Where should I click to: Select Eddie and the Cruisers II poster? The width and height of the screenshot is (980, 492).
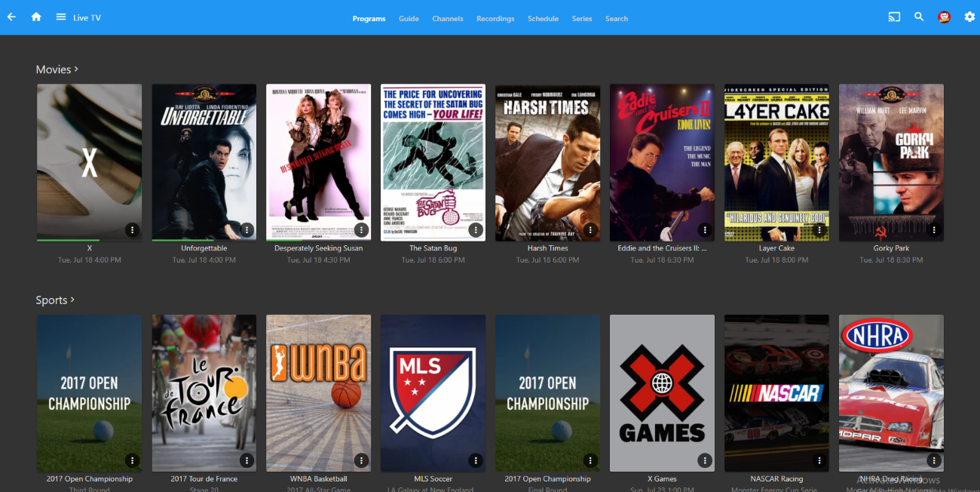click(662, 162)
